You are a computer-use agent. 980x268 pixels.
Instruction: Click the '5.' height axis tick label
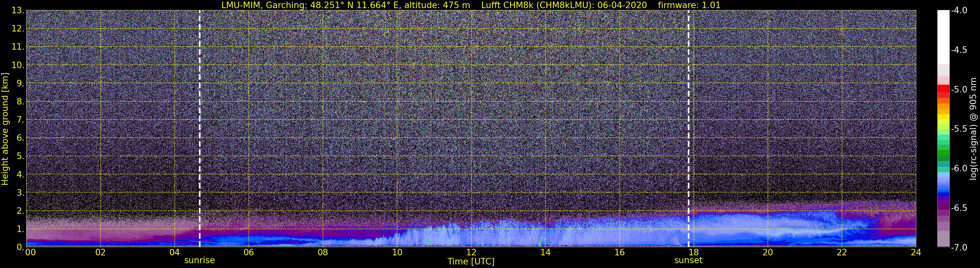pyautogui.click(x=20, y=156)
